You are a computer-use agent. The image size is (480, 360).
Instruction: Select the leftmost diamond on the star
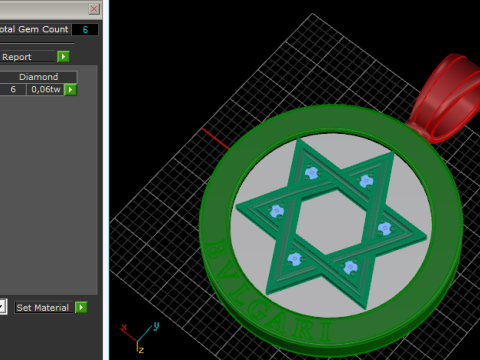(x=277, y=211)
